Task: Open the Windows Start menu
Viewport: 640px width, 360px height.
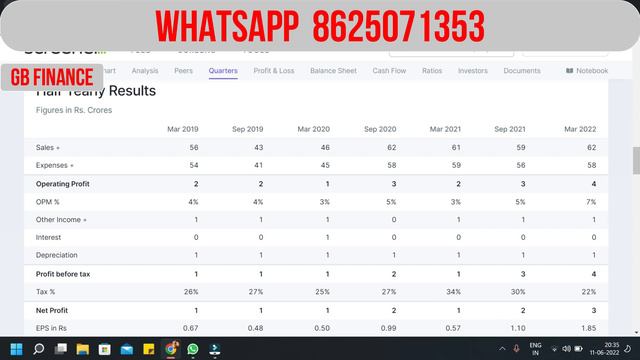Action: point(16,349)
